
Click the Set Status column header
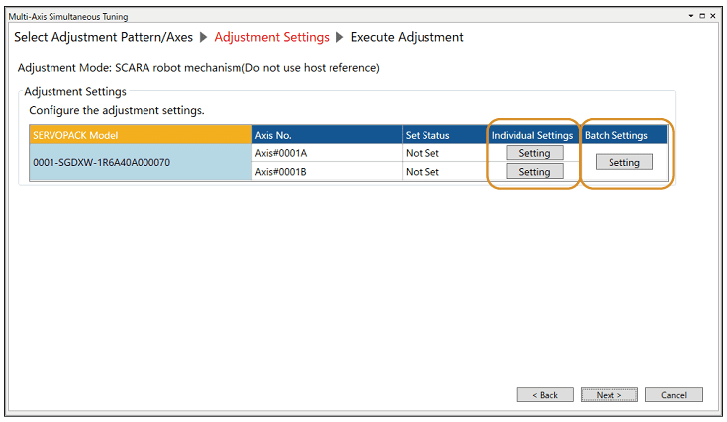tap(444, 135)
